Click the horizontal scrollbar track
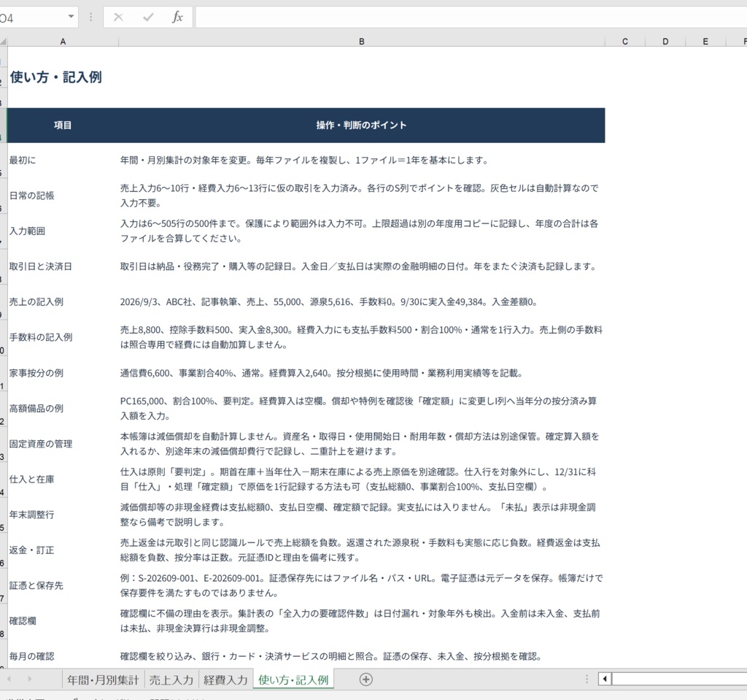This screenshot has height=700, width=747. tap(679, 679)
